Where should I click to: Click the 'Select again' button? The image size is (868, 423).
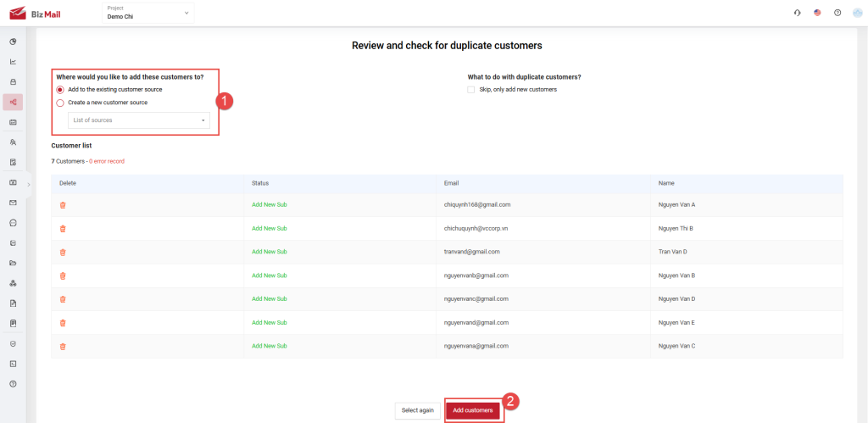418,410
